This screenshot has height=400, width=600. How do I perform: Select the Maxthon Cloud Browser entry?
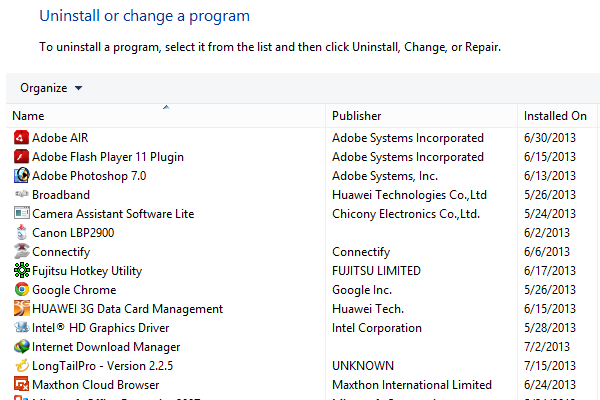pyautogui.click(x=96, y=385)
